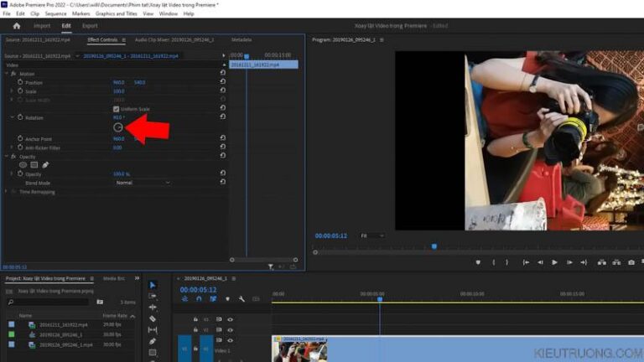The image size is (644, 362).
Task: Collapse the Motion effect group
Action: [x=7, y=74]
